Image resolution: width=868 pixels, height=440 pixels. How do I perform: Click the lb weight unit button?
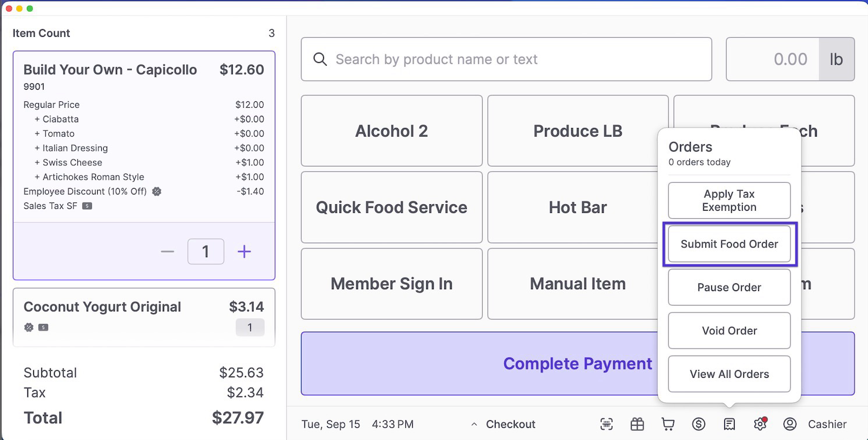pos(837,59)
